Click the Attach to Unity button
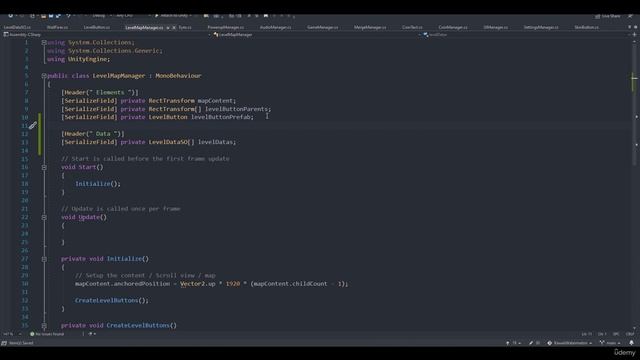Screen dimensions: 640x360 tap(173, 16)
